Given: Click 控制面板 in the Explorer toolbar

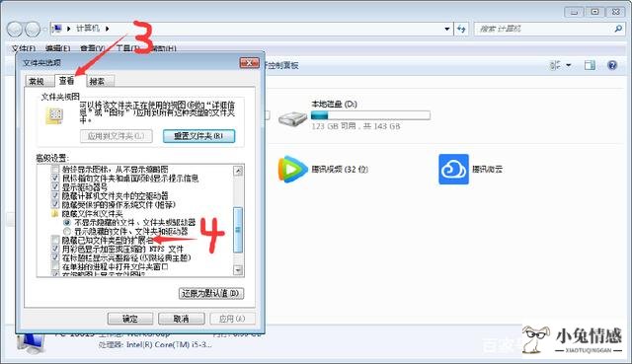Looking at the screenshot, I should (x=283, y=65).
